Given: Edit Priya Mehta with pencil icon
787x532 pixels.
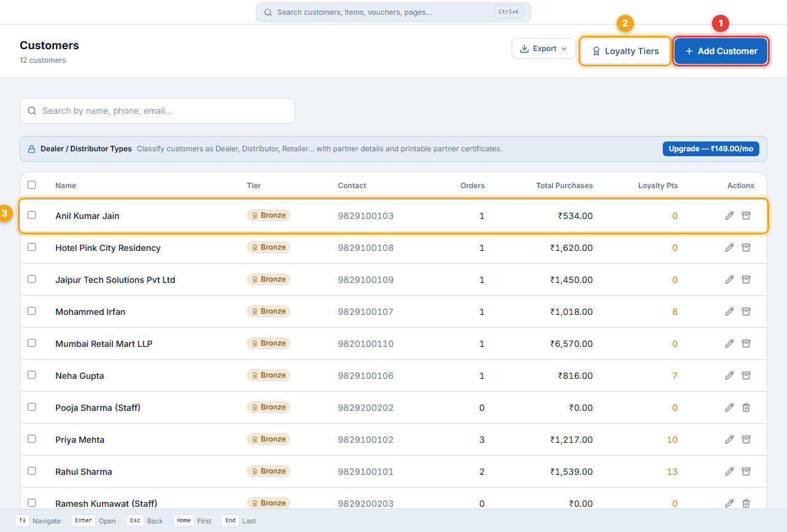Looking at the screenshot, I should 730,439.
